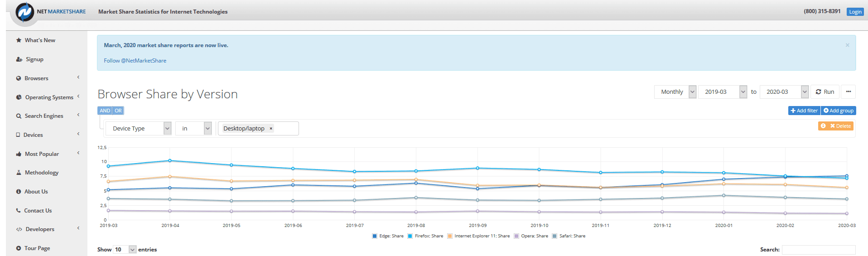Toggle the AND filter operator
This screenshot has height=256, width=868.
click(105, 111)
